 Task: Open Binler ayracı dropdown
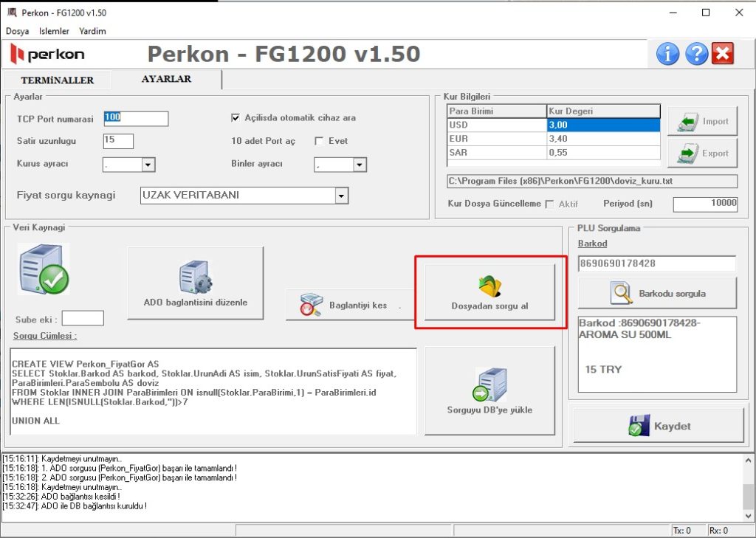coord(360,165)
